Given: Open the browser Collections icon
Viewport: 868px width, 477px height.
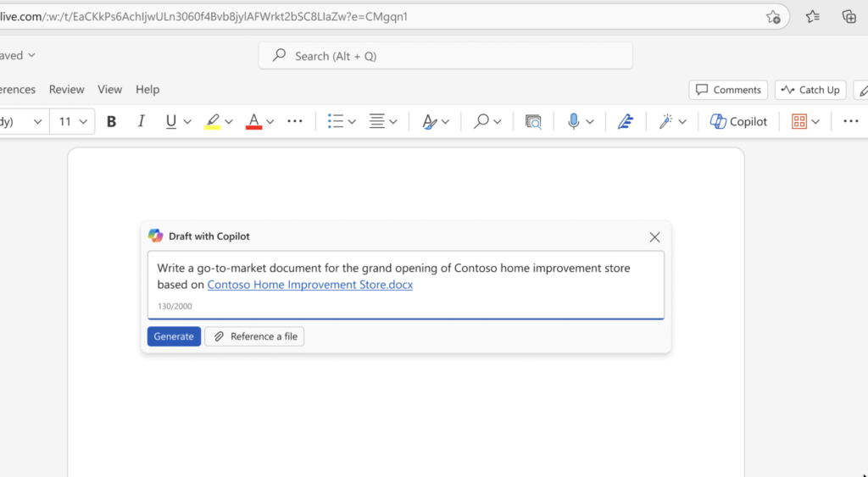Looking at the screenshot, I should click(x=849, y=17).
